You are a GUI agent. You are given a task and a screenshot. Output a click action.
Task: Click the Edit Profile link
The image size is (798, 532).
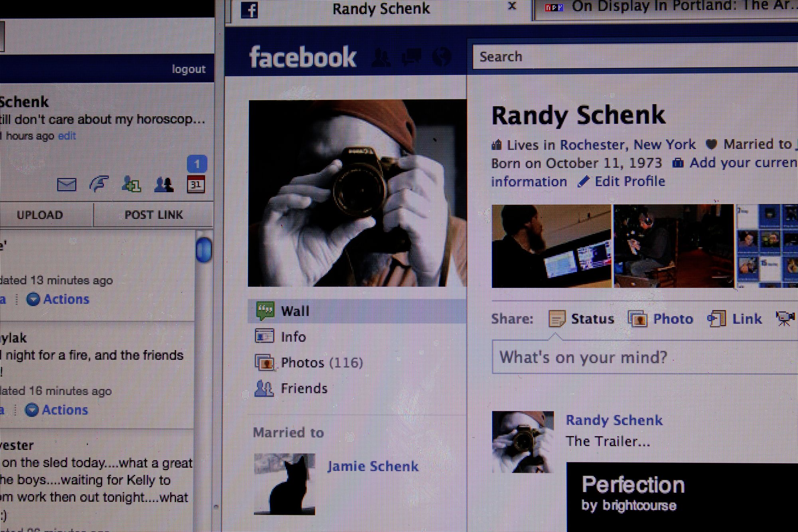(630, 182)
